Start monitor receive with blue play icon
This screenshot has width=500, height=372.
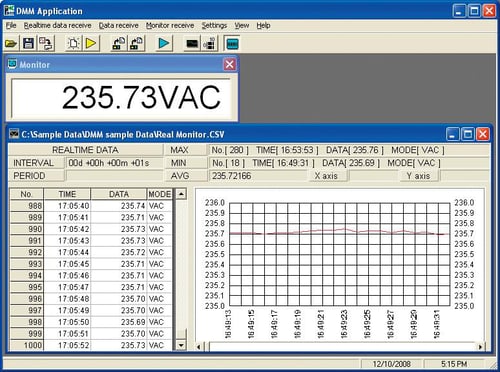click(163, 43)
